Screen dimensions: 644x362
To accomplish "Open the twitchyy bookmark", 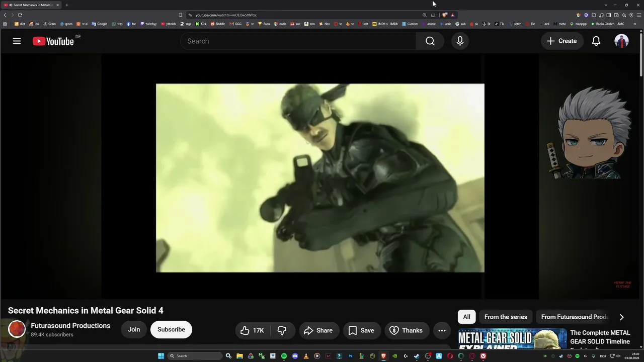I will point(148,24).
